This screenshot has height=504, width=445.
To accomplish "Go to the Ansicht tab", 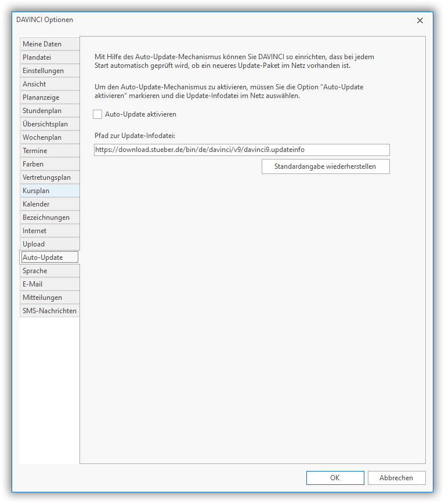I will (49, 84).
